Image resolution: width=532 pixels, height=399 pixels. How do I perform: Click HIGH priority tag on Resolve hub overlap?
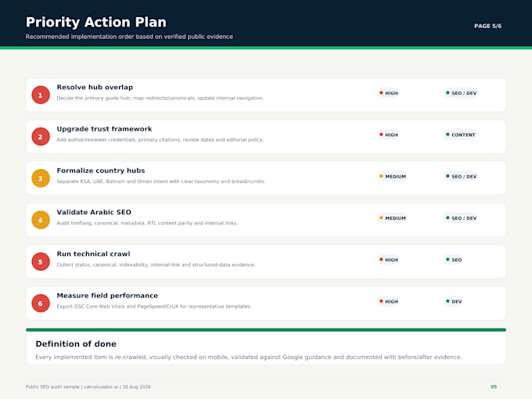tap(388, 93)
